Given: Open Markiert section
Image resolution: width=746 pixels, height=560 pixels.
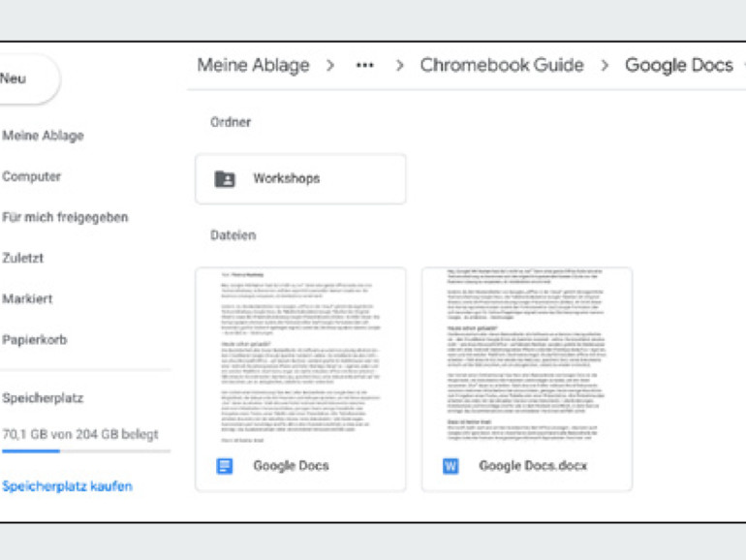Looking at the screenshot, I should pyautogui.click(x=27, y=298).
